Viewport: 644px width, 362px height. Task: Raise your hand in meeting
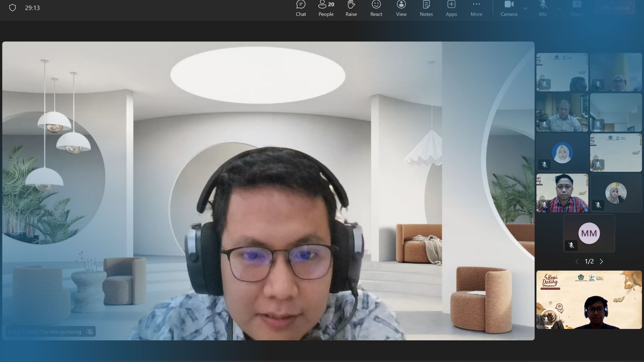pos(351,8)
